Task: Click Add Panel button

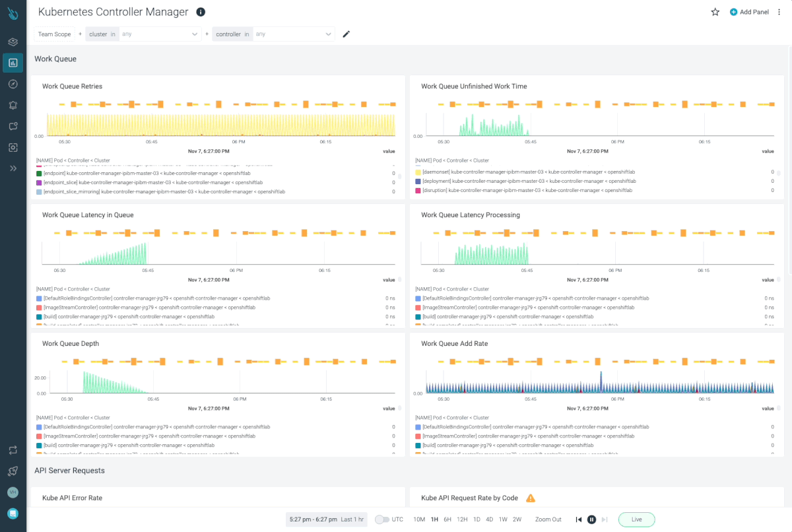Action: pos(749,12)
